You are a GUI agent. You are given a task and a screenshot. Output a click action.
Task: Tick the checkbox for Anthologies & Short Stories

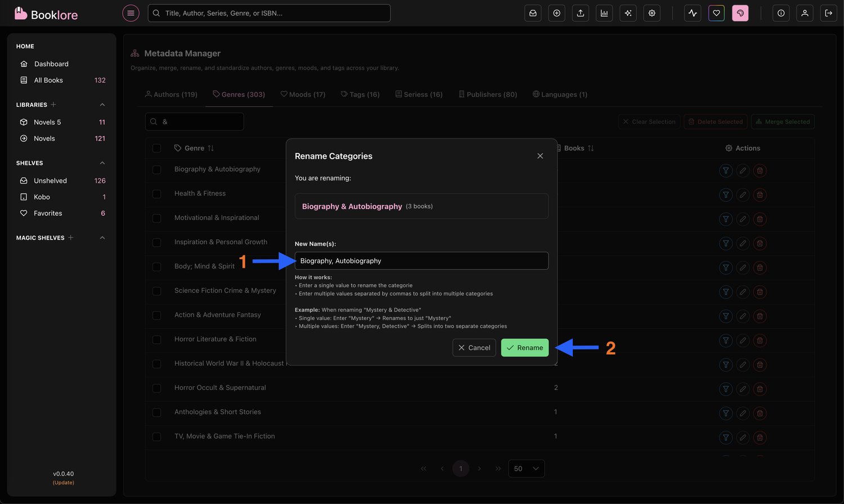[156, 412]
